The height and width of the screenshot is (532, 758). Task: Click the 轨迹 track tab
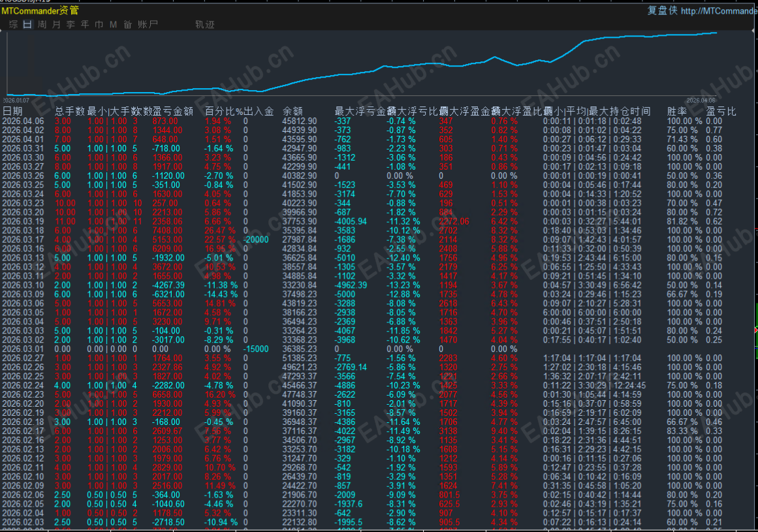pyautogui.click(x=204, y=24)
